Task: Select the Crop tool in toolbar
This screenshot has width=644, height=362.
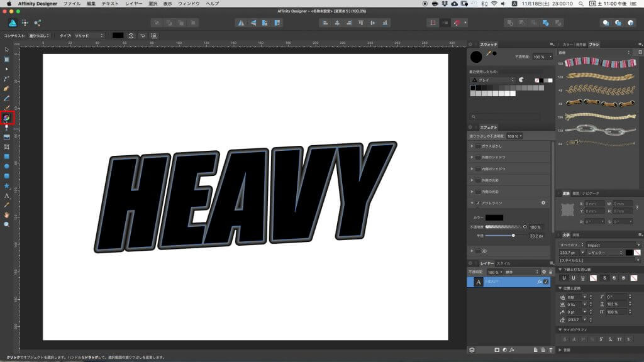Action: point(6,146)
